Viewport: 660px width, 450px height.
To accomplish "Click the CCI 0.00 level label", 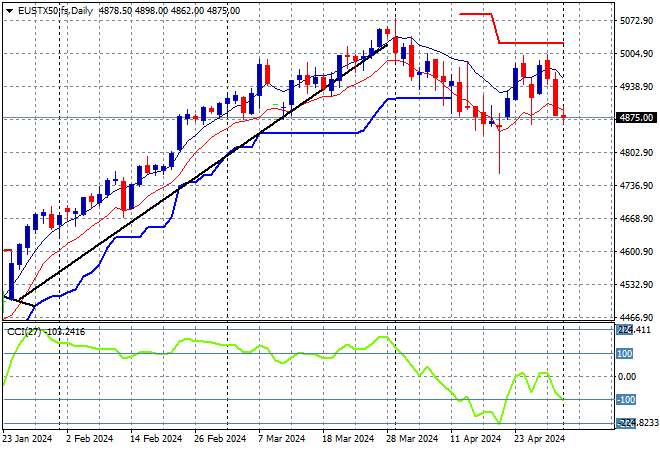I will pos(627,377).
